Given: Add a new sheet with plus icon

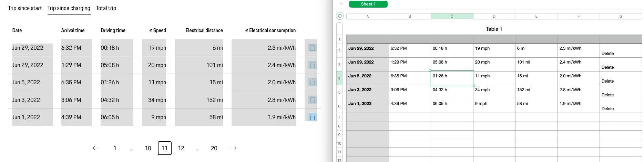Looking at the screenshot, I should 341,4.
